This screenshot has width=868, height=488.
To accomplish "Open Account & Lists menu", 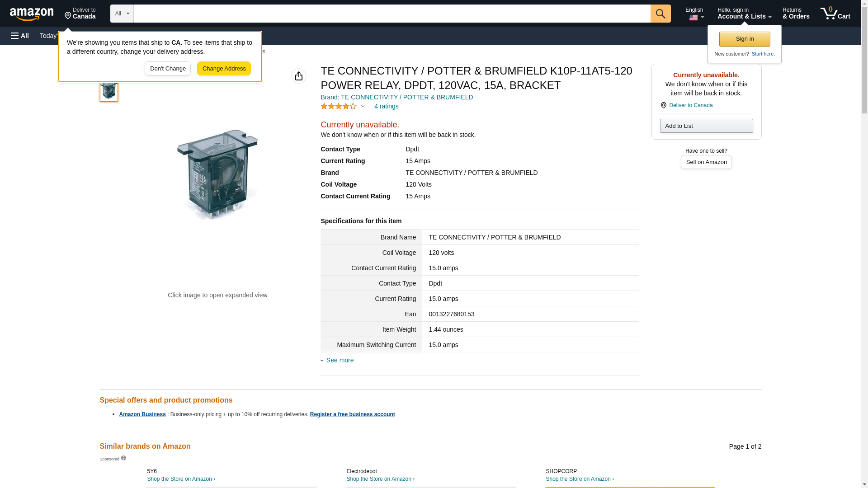I will (x=744, y=14).
